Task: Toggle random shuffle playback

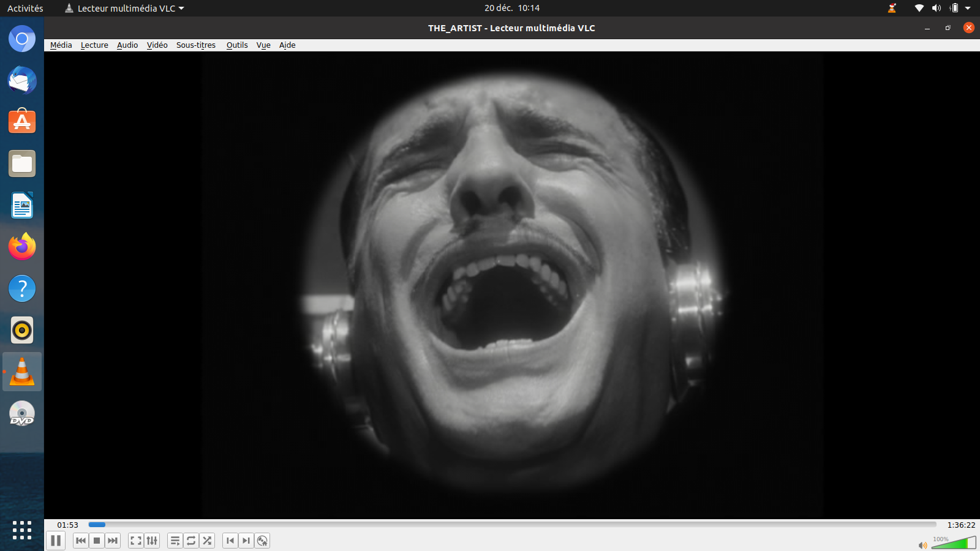Action: click(x=207, y=541)
